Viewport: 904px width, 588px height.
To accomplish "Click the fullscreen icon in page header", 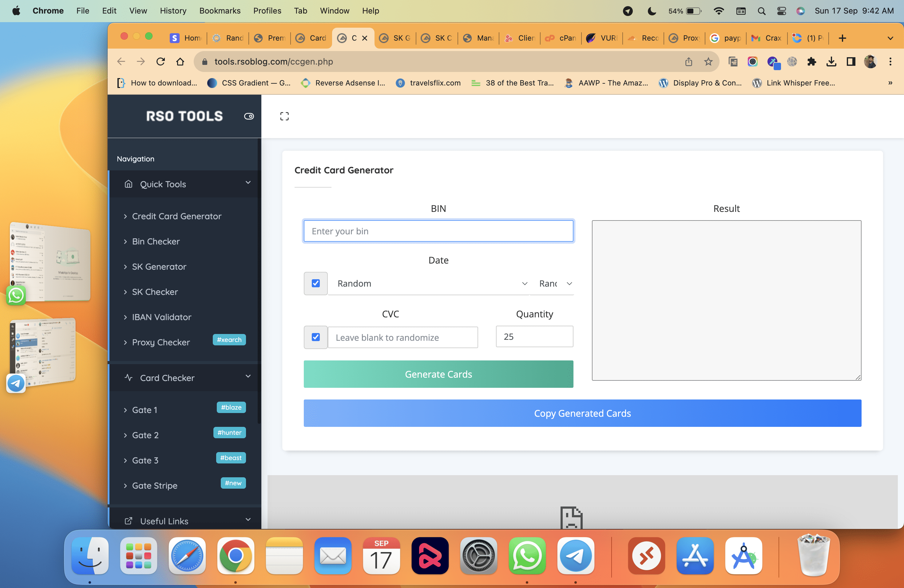I will point(284,116).
